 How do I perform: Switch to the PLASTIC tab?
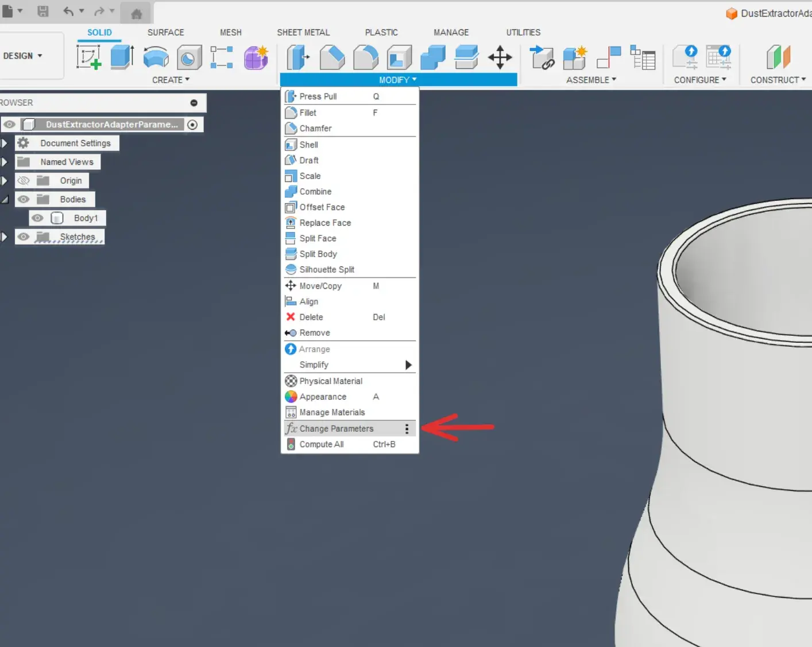coord(381,32)
